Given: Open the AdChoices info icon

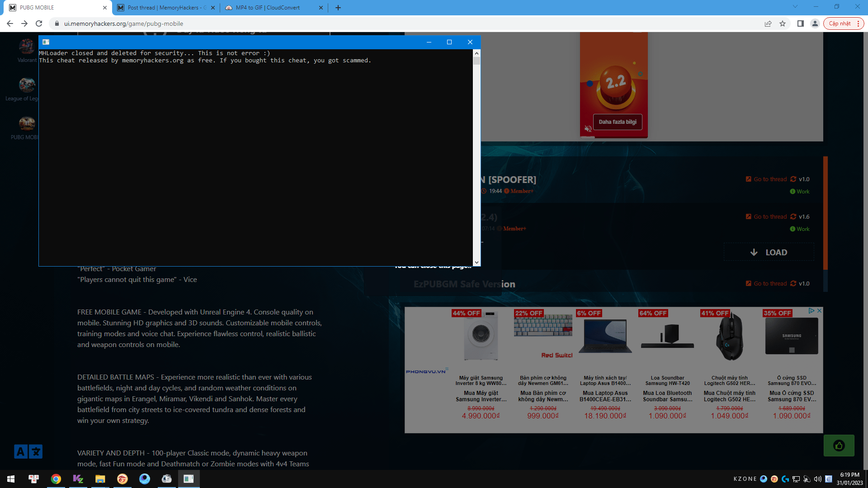Looking at the screenshot, I should 812,311.
